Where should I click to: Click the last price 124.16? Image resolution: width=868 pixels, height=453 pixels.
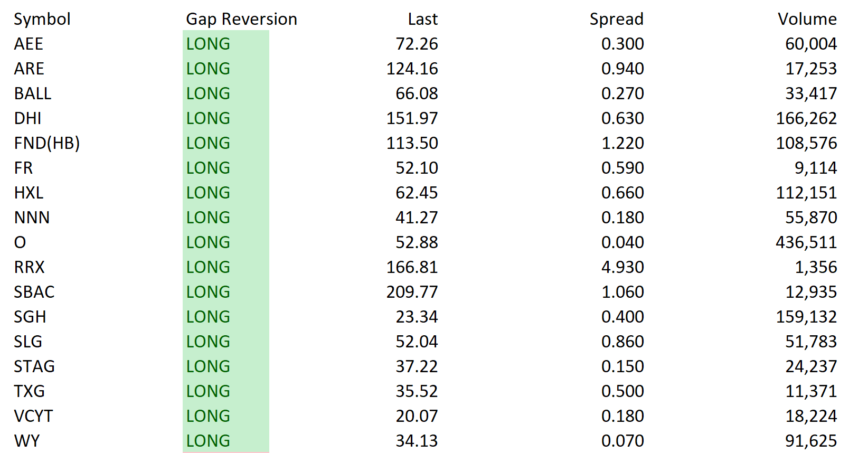(x=412, y=69)
